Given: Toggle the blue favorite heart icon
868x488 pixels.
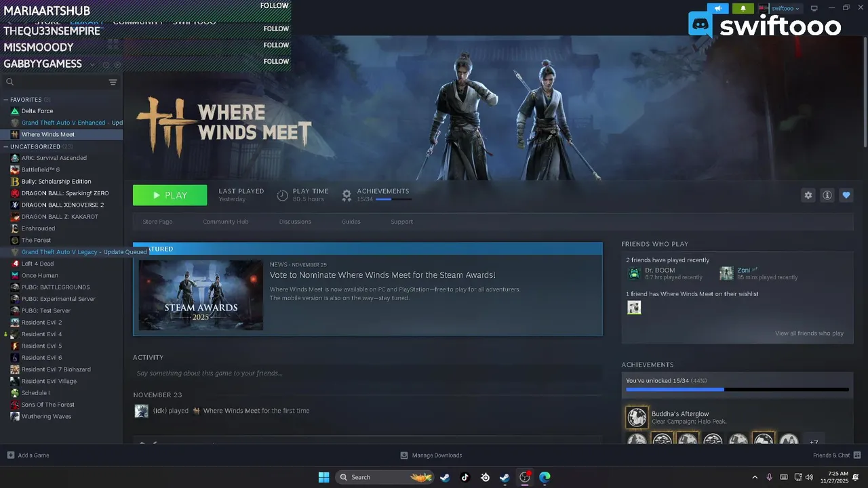Looking at the screenshot, I should (x=846, y=195).
